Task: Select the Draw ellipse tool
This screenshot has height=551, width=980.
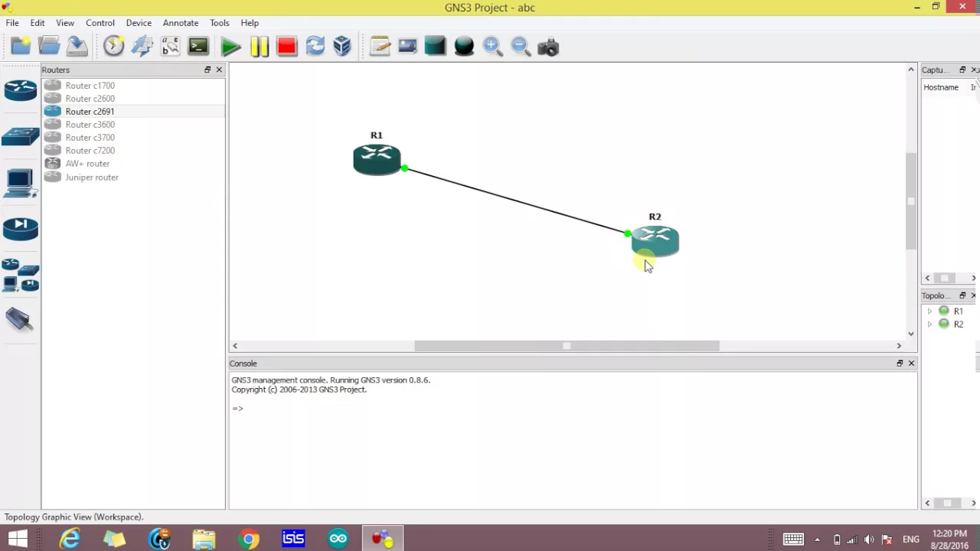Action: coord(464,47)
